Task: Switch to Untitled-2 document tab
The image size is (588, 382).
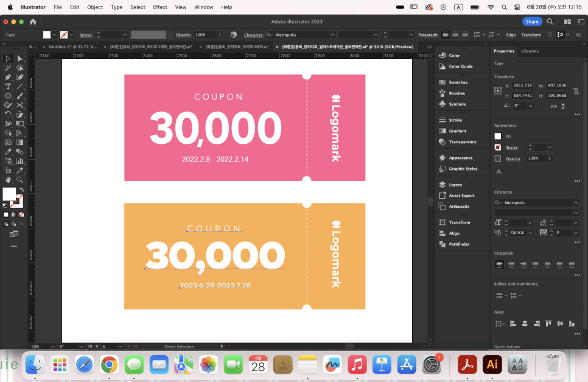Action: (x=72, y=47)
